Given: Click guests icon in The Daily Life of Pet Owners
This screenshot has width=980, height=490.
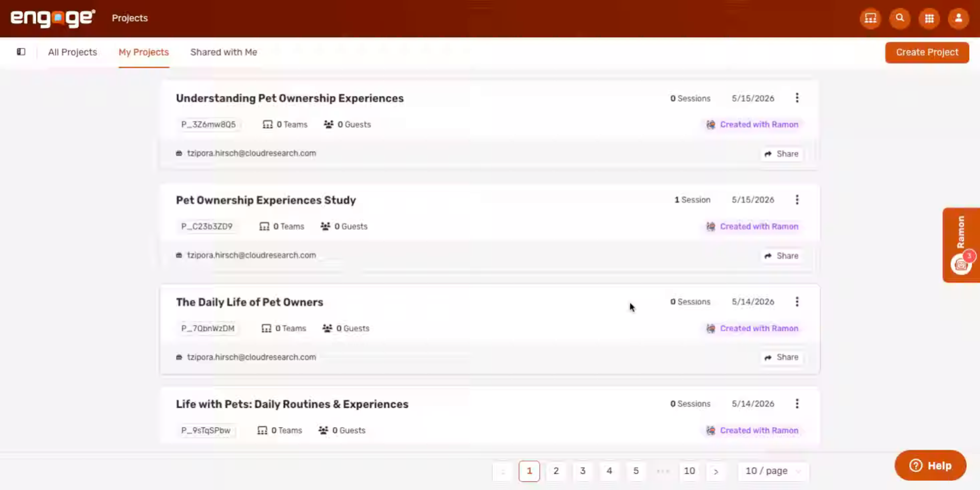Looking at the screenshot, I should tap(327, 329).
